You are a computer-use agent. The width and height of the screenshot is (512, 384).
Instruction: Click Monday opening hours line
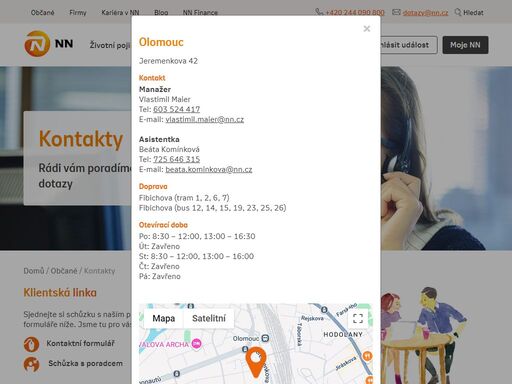[x=197, y=236]
